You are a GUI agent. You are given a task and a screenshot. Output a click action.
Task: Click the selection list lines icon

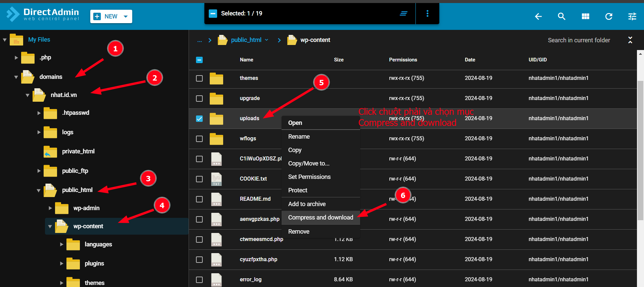(404, 13)
